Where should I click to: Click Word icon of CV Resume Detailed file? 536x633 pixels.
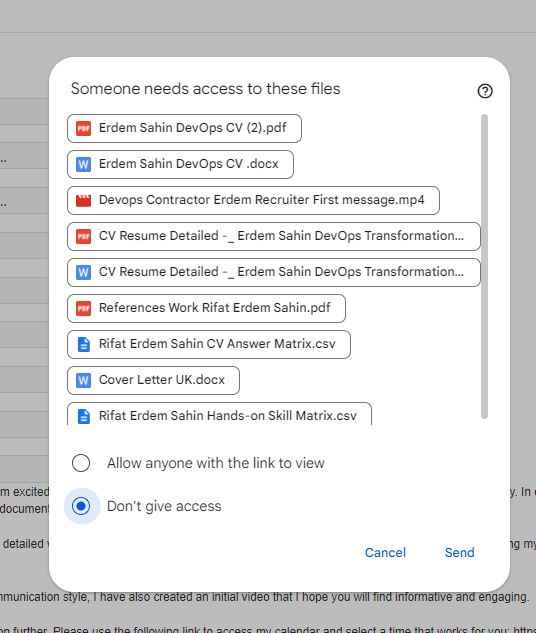click(x=84, y=272)
